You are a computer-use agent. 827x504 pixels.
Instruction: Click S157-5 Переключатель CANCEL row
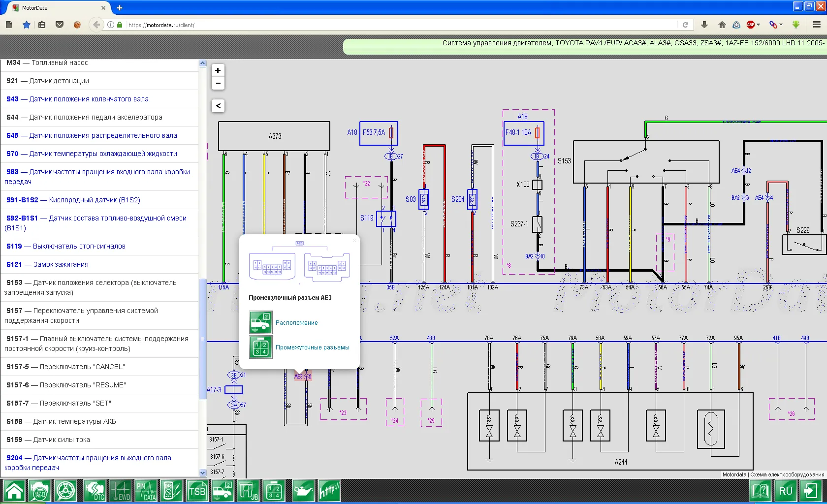pyautogui.click(x=99, y=367)
